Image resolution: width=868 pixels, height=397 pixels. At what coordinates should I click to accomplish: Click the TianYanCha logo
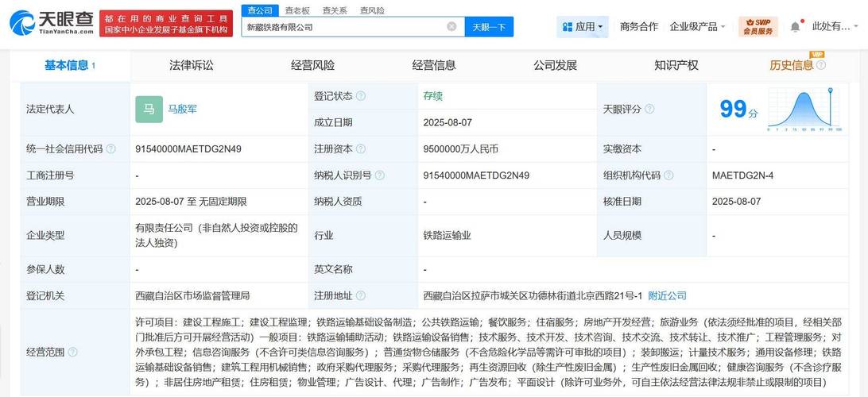(52, 23)
